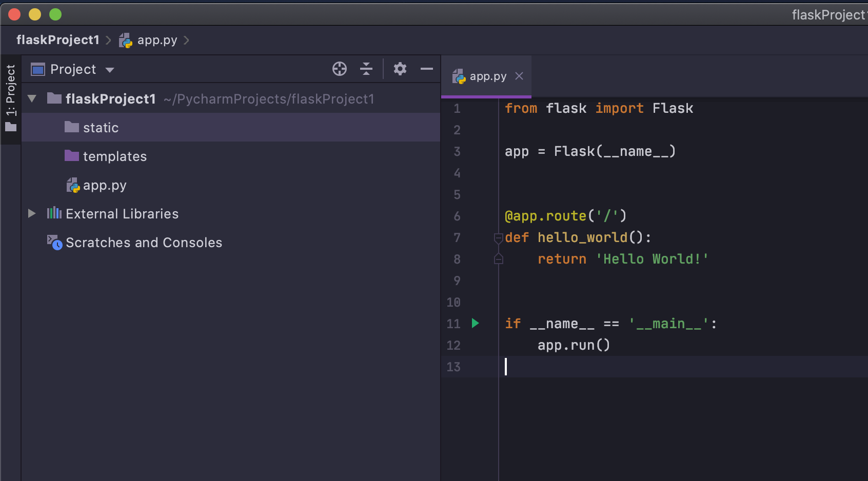868x481 pixels.
Task: Click folder icon under 1: Project side tab
Action: [x=11, y=127]
